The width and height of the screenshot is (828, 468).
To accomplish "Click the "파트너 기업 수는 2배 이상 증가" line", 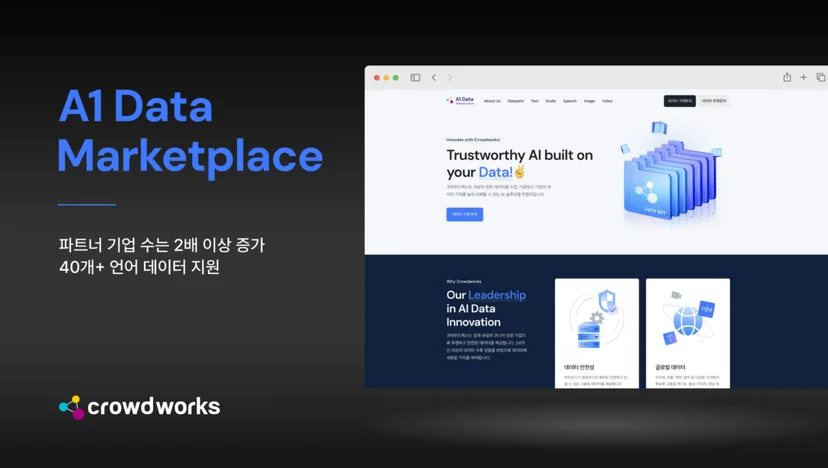I will [162, 245].
